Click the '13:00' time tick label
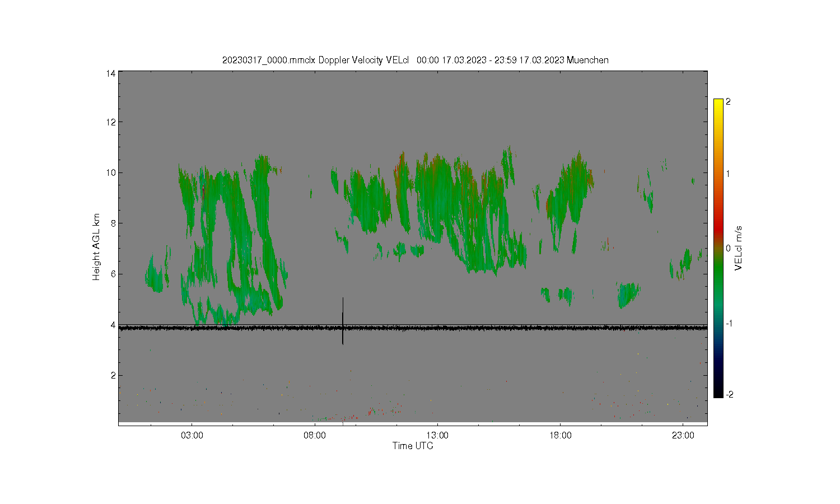 tap(437, 435)
